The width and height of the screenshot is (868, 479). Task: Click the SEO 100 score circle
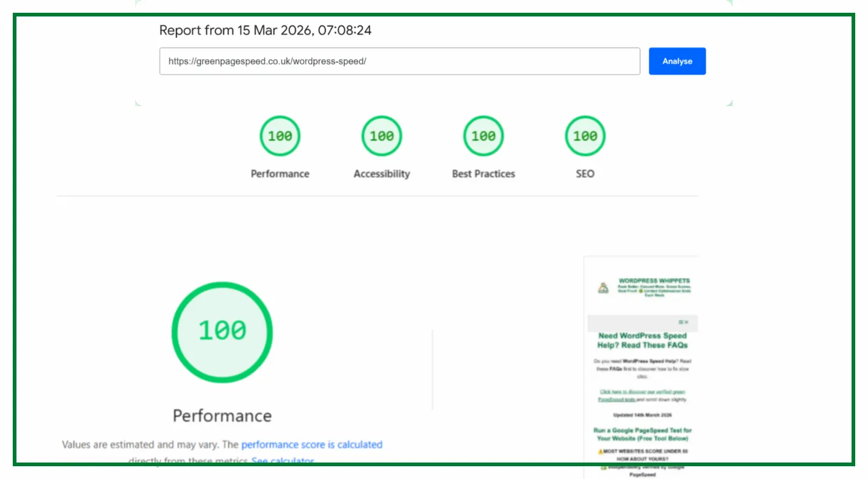tap(585, 136)
